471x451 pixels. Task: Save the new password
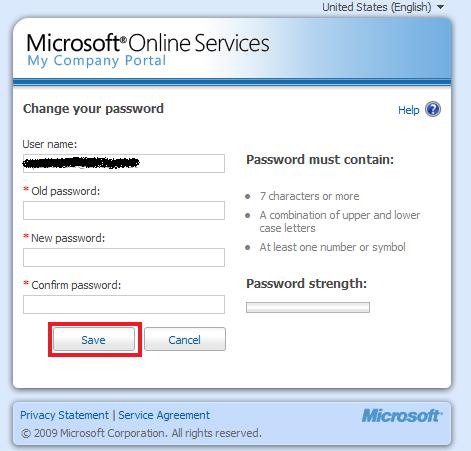(94, 339)
